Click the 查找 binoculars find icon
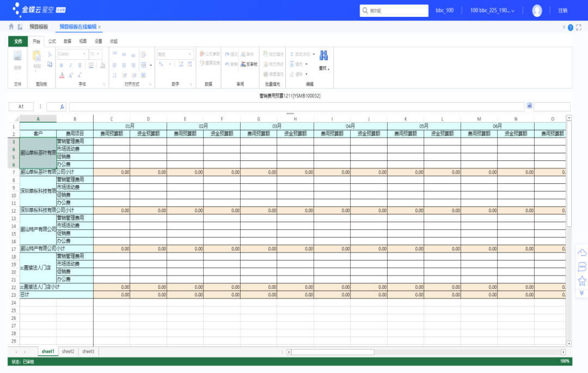 [x=323, y=56]
